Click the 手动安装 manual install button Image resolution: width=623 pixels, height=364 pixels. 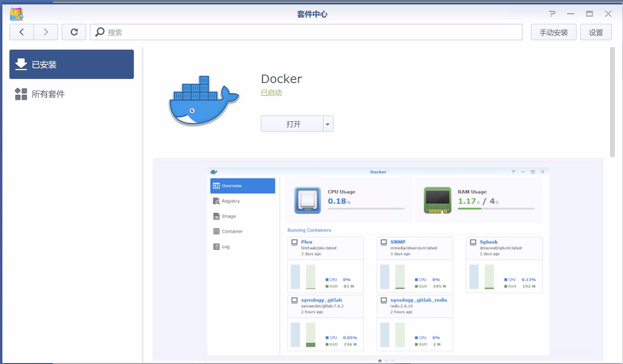click(553, 32)
